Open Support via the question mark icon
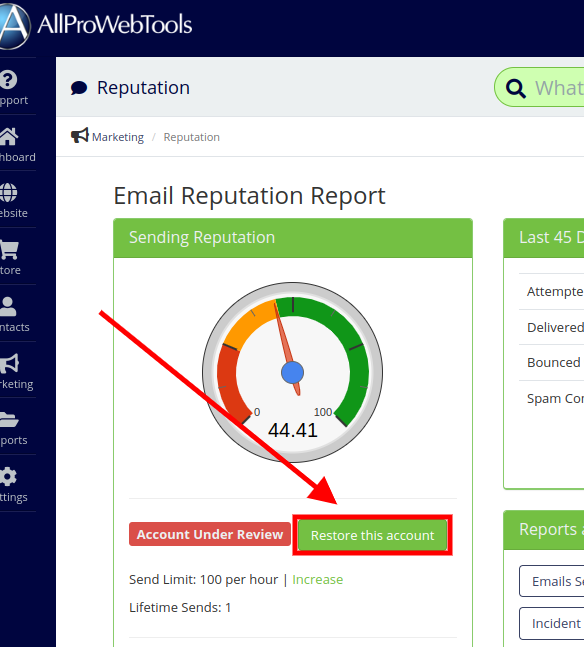The width and height of the screenshot is (584, 647). (8, 80)
